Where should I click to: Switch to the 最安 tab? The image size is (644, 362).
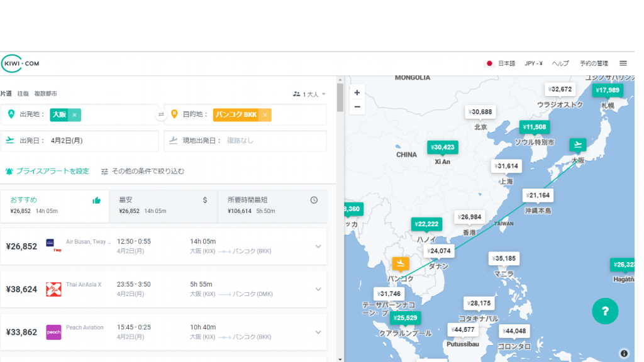tap(164, 206)
